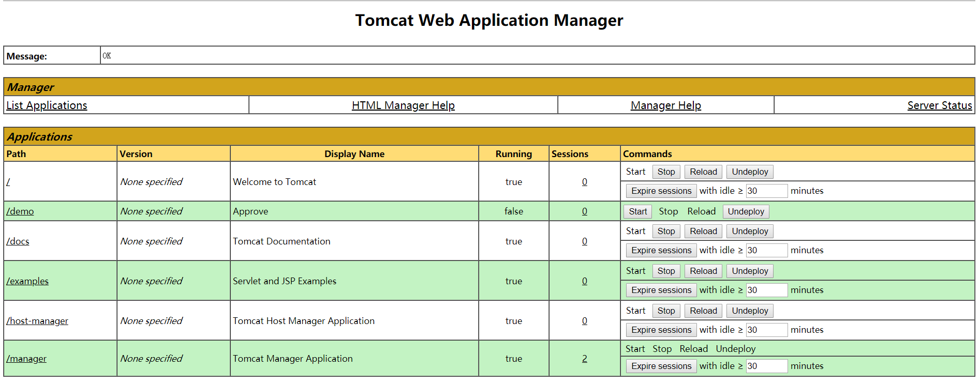The image size is (980, 385).
Task: Undeploy the /demo Approve application
Action: click(746, 212)
